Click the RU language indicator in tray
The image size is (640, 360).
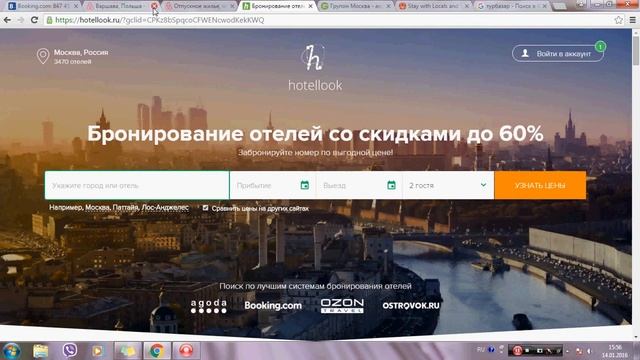pyautogui.click(x=480, y=350)
